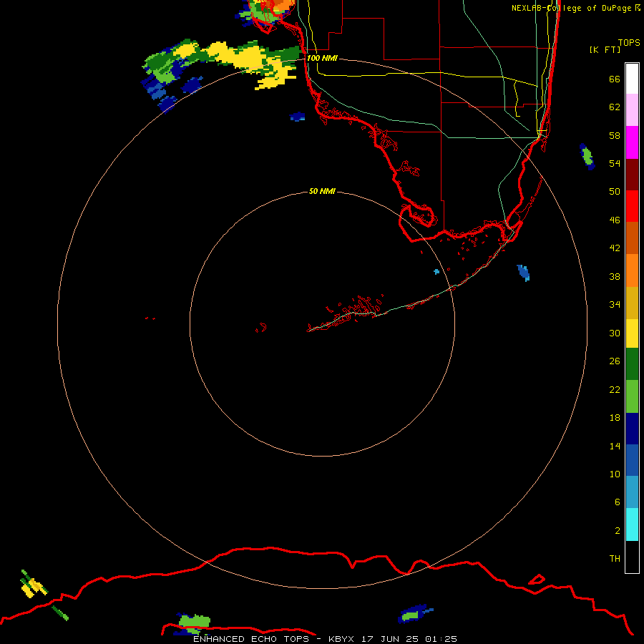Choose the navy blue legend swatch
Screen dimensions: 644x644
coord(632,429)
